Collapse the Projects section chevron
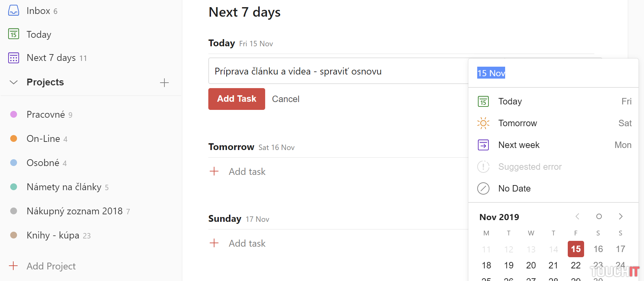644x281 pixels. pos(14,82)
